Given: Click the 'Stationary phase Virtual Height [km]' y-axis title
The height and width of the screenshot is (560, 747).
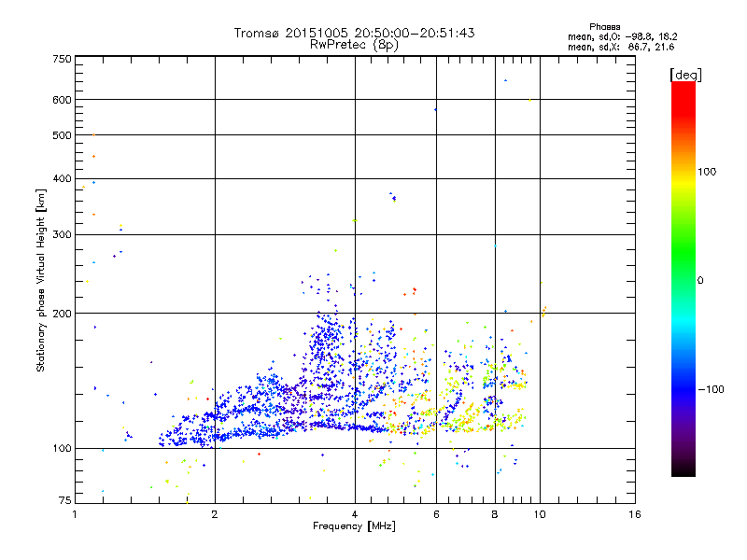Looking at the screenshot, I should pyautogui.click(x=40, y=280).
